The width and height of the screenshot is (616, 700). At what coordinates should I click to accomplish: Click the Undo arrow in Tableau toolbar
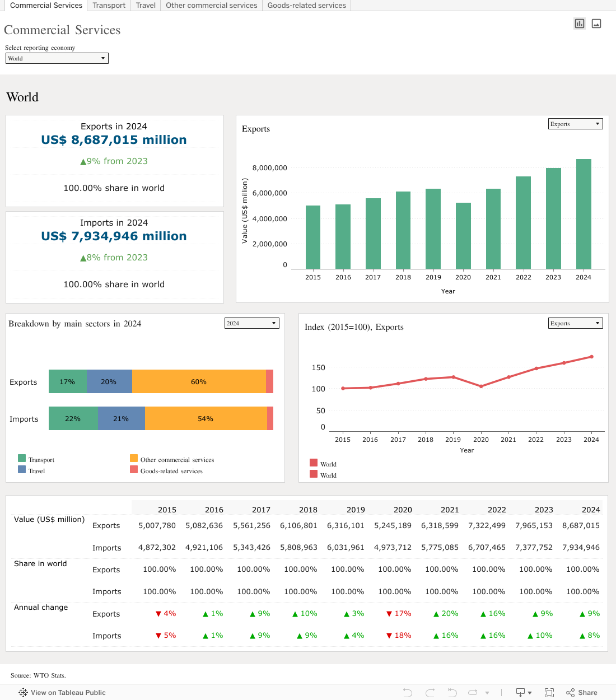[408, 693]
